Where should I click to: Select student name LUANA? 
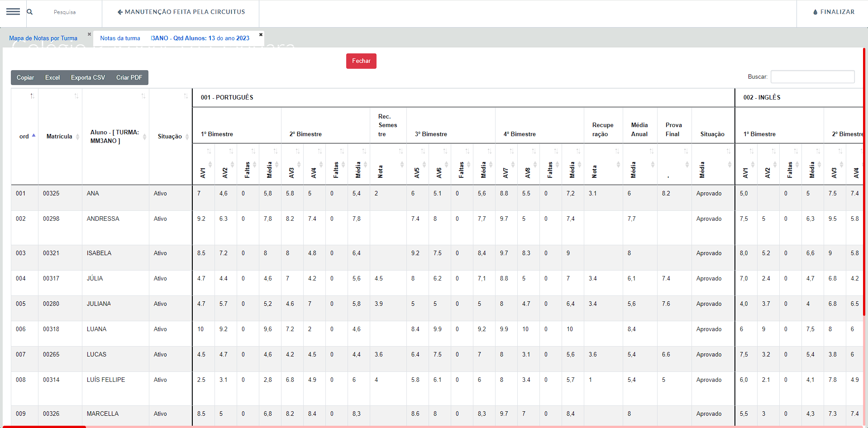pyautogui.click(x=96, y=329)
